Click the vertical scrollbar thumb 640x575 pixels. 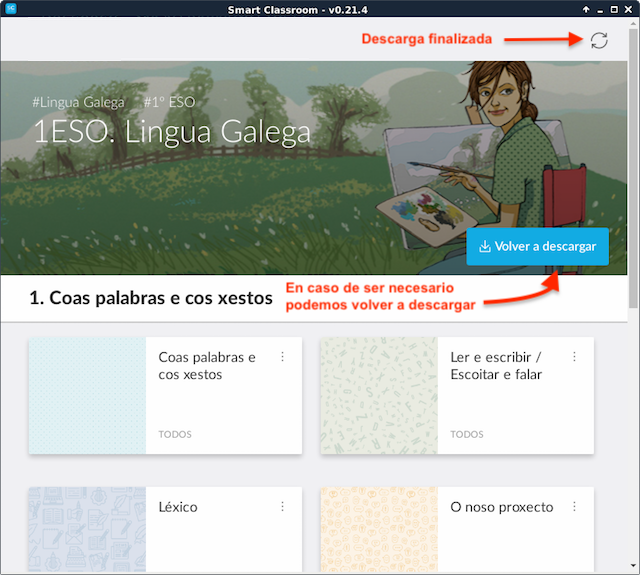(633, 167)
